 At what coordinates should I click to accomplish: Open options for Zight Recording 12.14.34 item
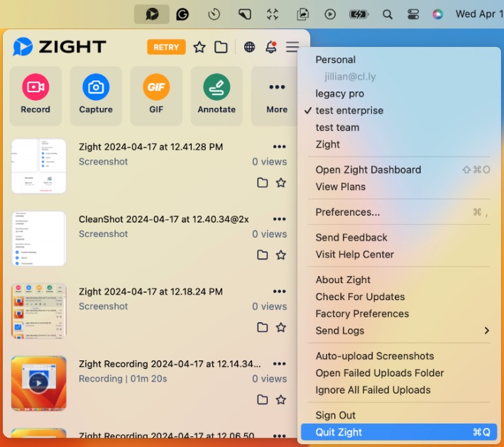pos(279,364)
